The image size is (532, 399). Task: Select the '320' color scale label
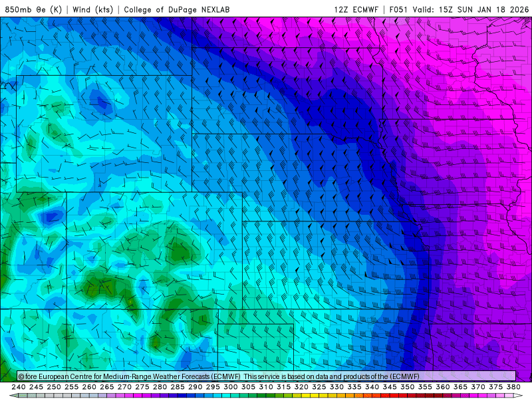301,387
